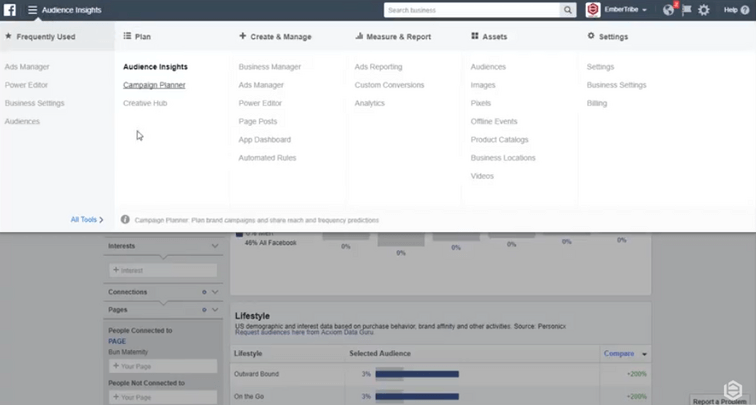Select Audience Insights in Plan column
The width and height of the screenshot is (756, 405).
pyautogui.click(x=155, y=67)
